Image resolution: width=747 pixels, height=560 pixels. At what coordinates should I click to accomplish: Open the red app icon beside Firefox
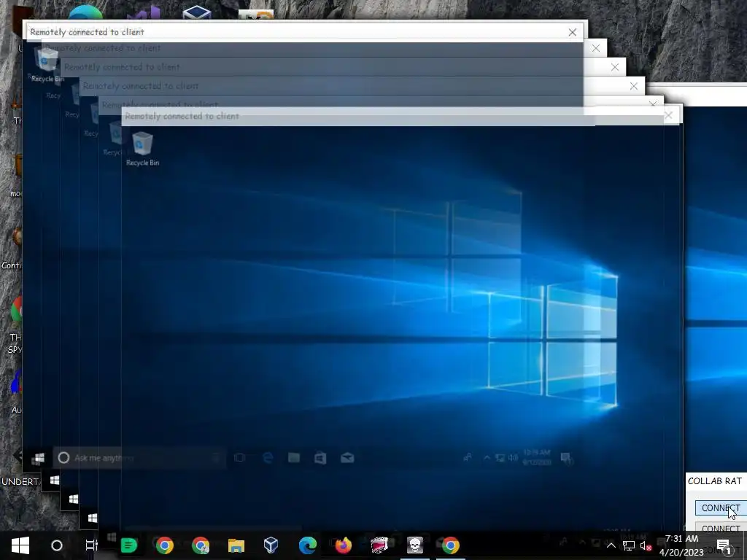(x=379, y=545)
